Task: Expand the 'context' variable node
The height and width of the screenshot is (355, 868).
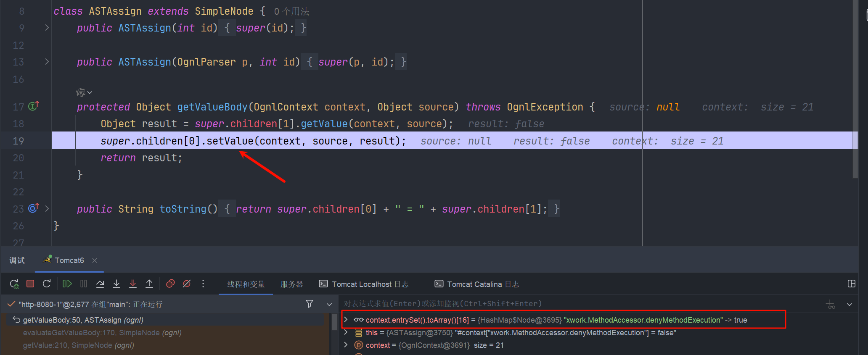Action: coord(346,345)
